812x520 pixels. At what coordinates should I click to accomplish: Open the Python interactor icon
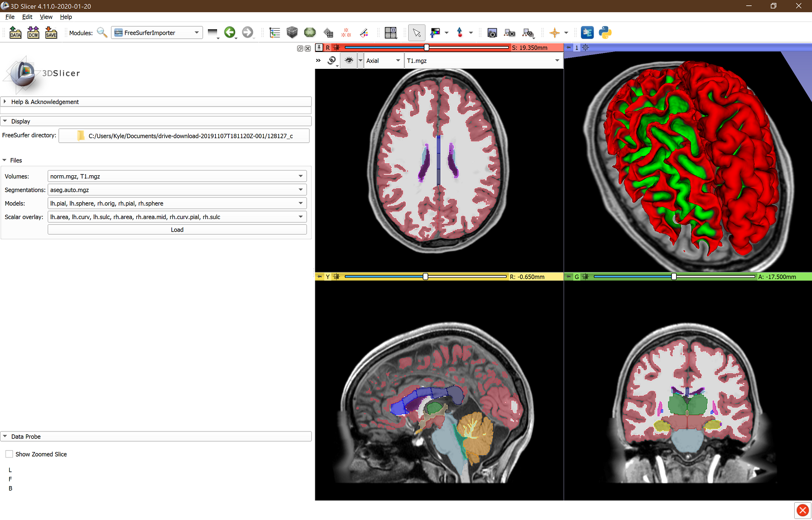[605, 33]
